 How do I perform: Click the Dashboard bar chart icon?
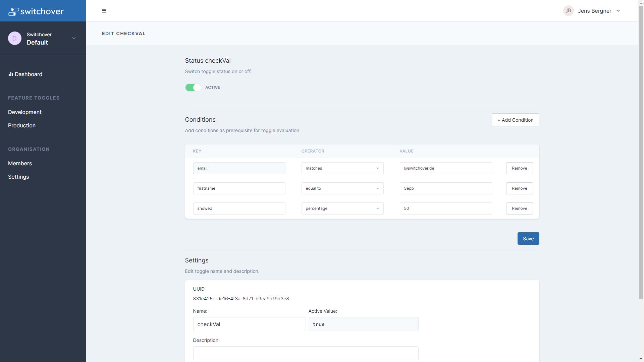11,74
